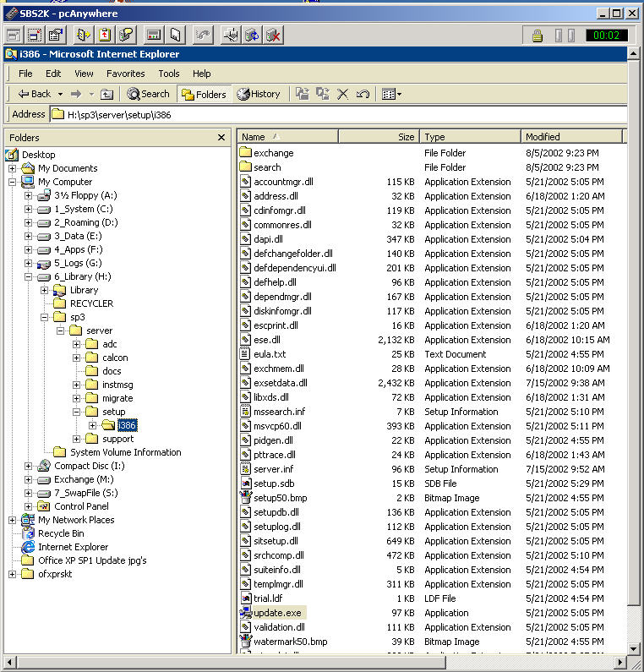Expand 1_System (C:) drive
The image size is (644, 672).
pos(28,209)
